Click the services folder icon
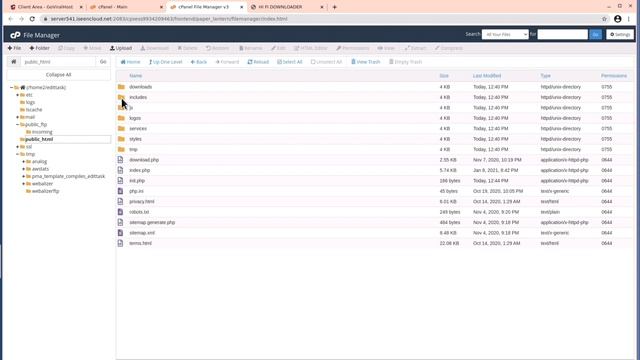640x360 pixels. coord(121,129)
